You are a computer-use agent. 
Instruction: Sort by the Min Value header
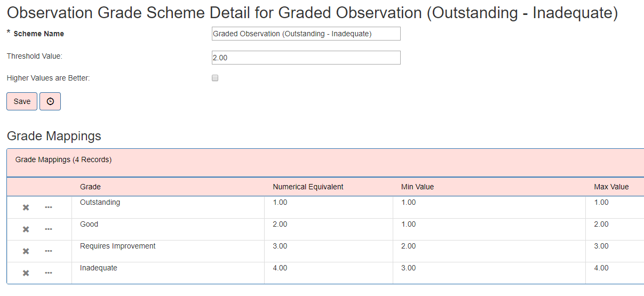click(417, 187)
